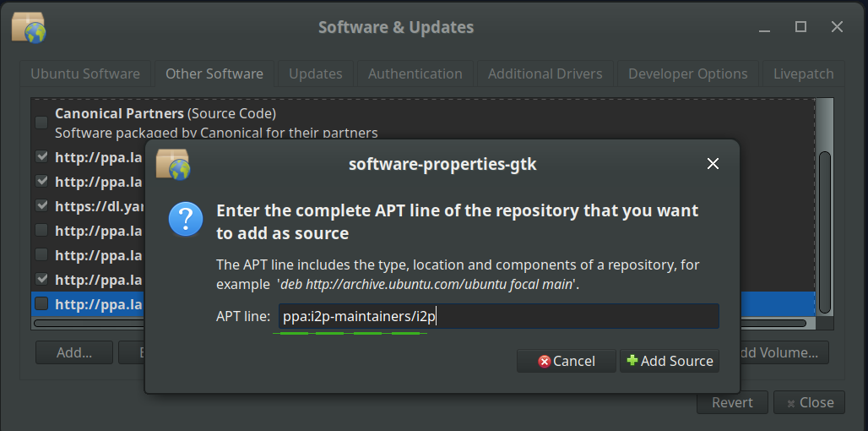This screenshot has width=868, height=431.
Task: Cancel the add repository dialog
Action: point(566,361)
